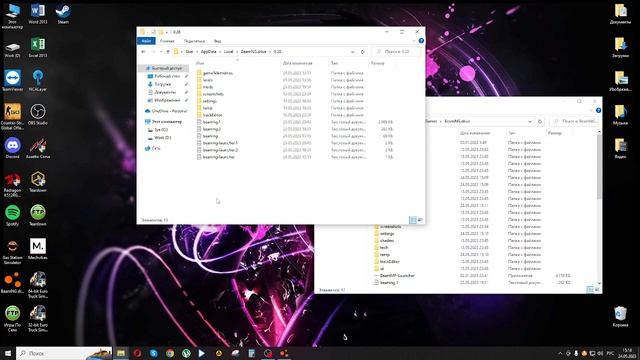Open the File tab in front Explorer
Screen dimensions: 640x360
point(146,41)
